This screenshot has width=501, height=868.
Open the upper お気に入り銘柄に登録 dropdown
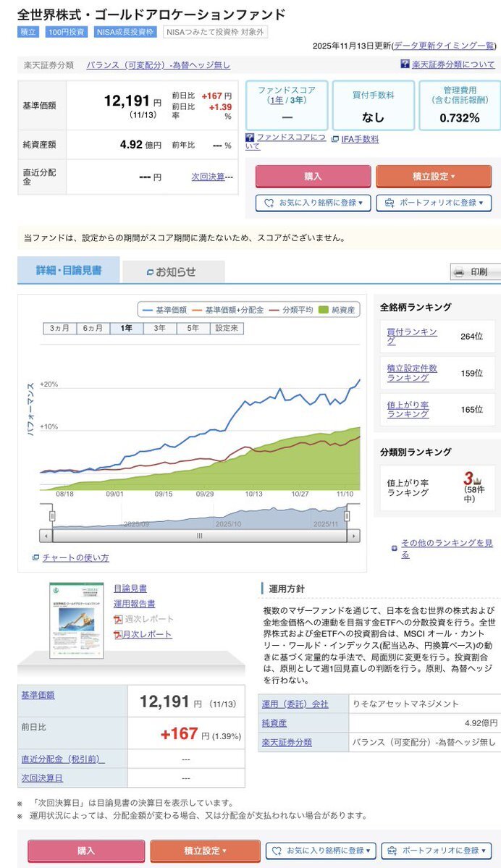313,203
